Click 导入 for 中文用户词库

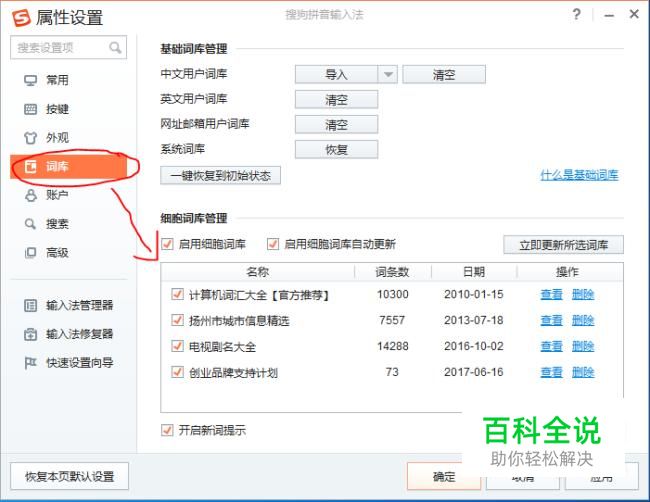tap(336, 75)
